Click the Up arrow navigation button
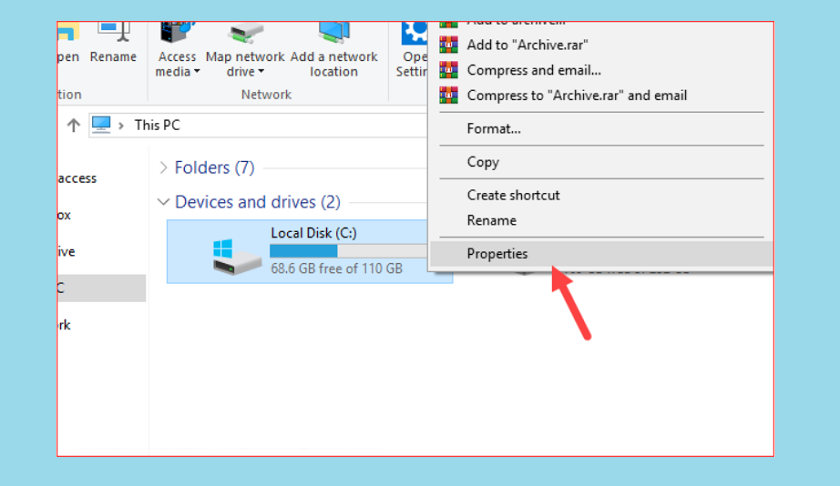 tap(73, 125)
